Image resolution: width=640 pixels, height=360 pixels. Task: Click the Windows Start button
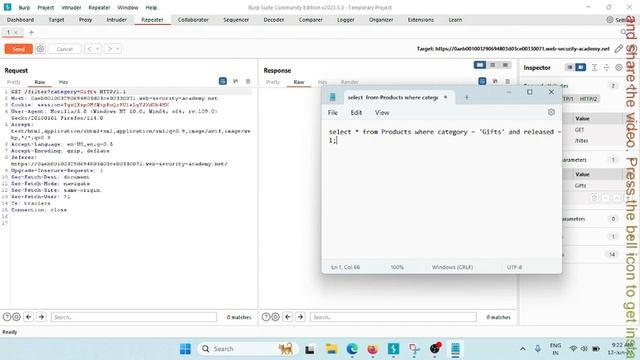tap(185, 349)
